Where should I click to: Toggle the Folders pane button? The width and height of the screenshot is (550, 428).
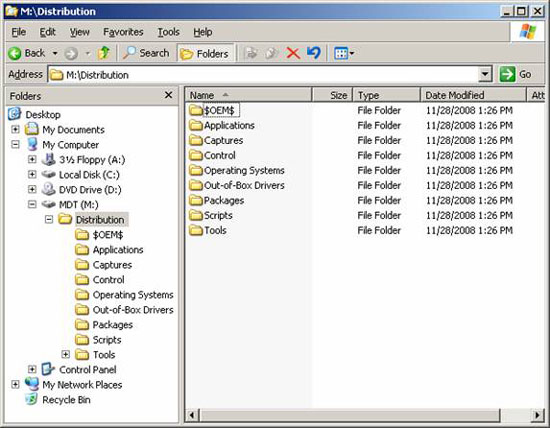[x=205, y=54]
